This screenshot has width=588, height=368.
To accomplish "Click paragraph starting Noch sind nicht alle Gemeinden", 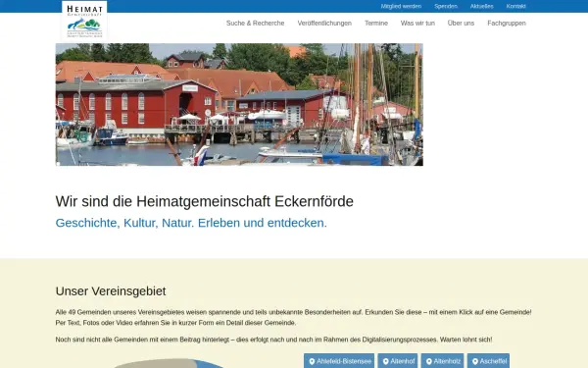I will click(273, 340).
